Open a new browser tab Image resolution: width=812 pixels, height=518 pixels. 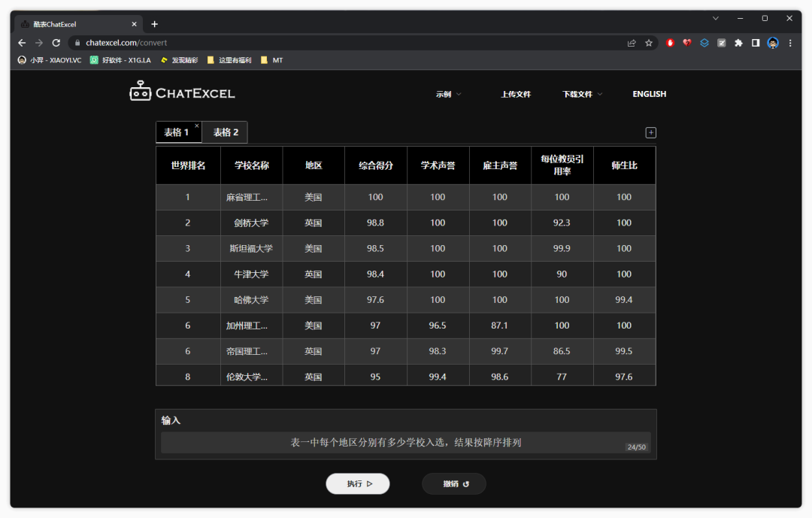[154, 24]
